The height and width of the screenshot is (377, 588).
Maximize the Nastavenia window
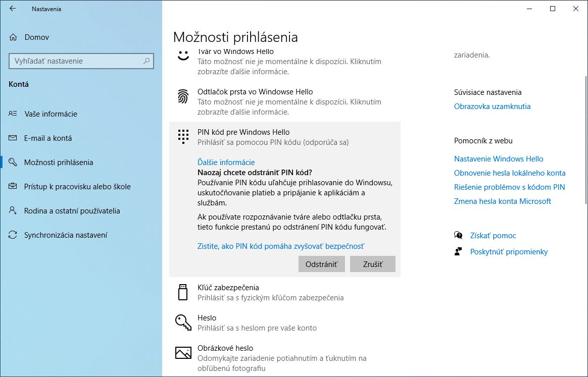coord(552,9)
